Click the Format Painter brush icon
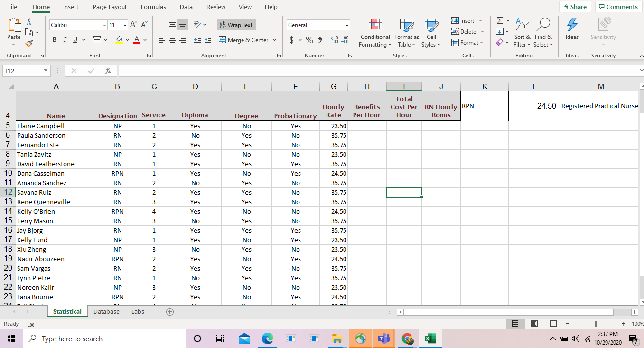The height and width of the screenshot is (348, 644). click(29, 44)
